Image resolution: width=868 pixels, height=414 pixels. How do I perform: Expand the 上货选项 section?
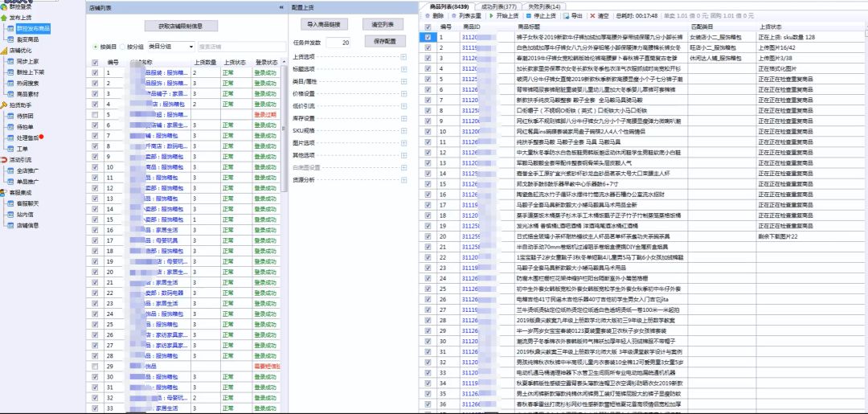coord(403,57)
